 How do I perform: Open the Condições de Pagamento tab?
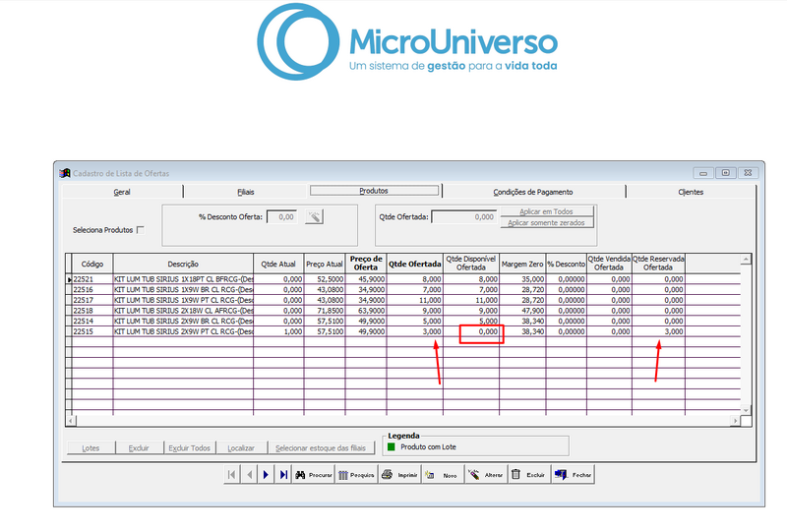(533, 192)
